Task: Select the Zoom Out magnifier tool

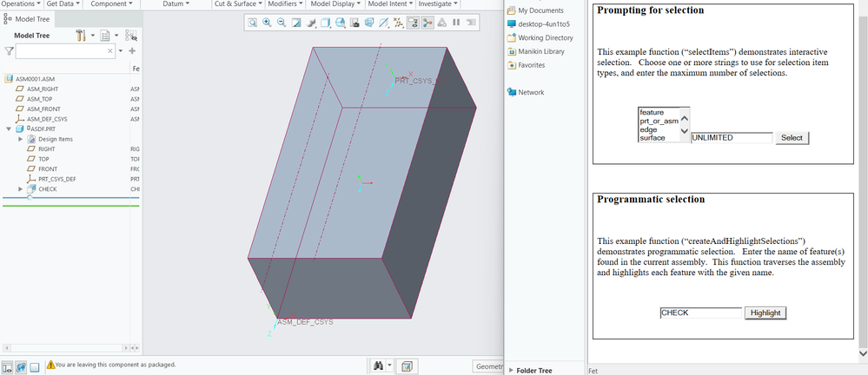Action: pyautogui.click(x=282, y=23)
